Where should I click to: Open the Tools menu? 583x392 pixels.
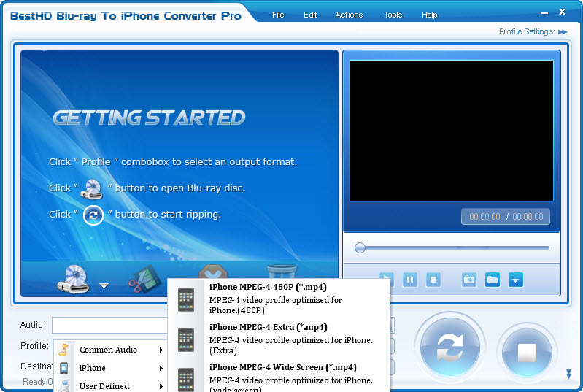tap(393, 15)
